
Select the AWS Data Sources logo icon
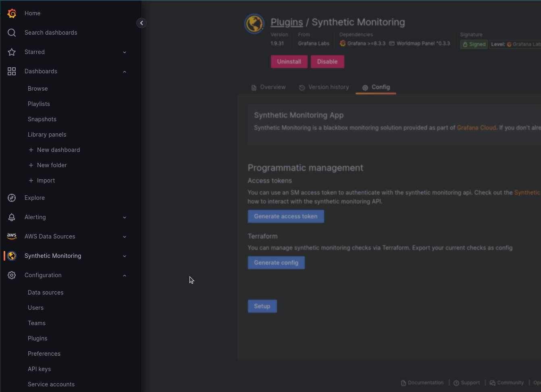[12, 236]
